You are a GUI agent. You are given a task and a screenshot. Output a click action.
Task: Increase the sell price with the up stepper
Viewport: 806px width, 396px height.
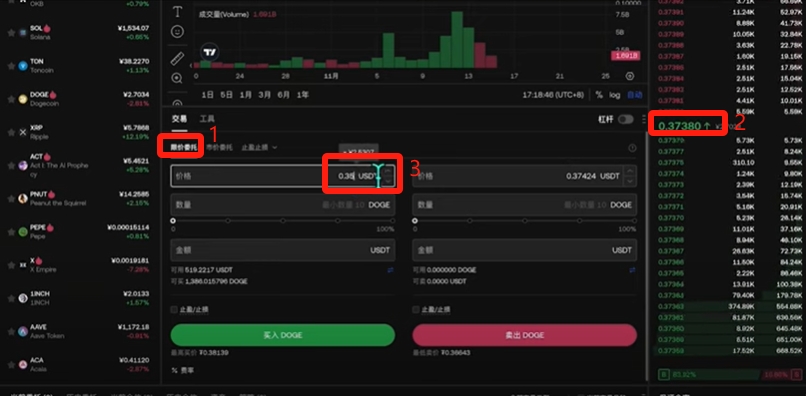[631, 171]
